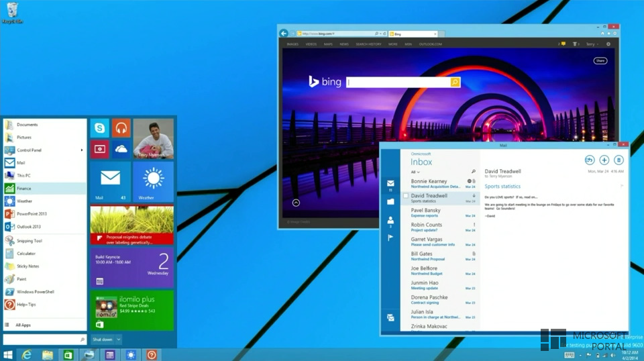Open the Bill Gates Northwind Proposal message
Viewport: 644px width, 361px height.
point(440,256)
